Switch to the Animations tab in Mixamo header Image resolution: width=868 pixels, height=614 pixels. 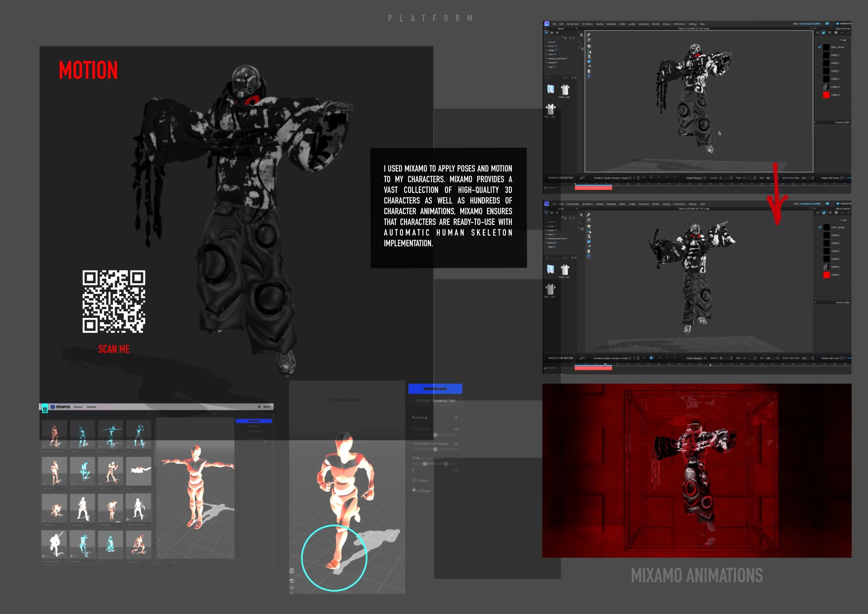coord(91,407)
